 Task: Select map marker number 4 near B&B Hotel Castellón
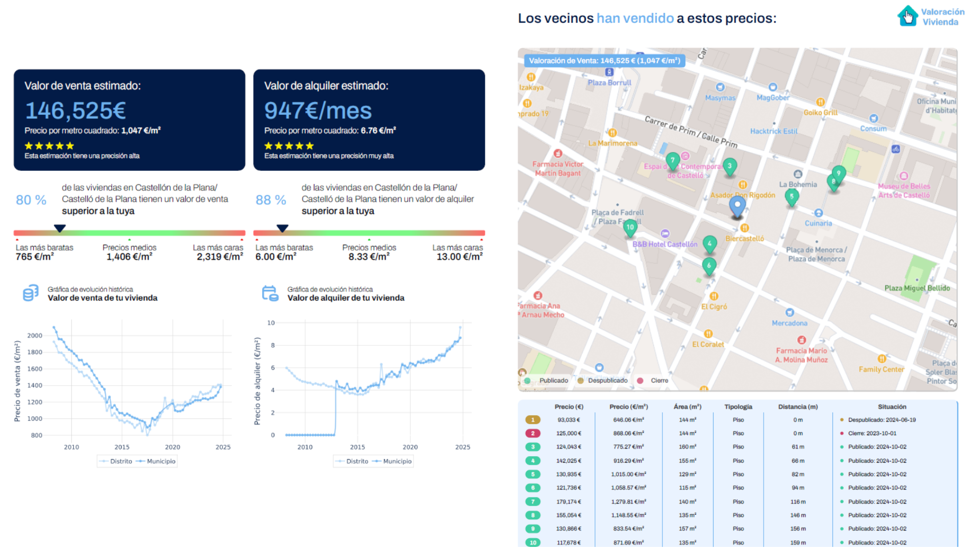coord(709,243)
